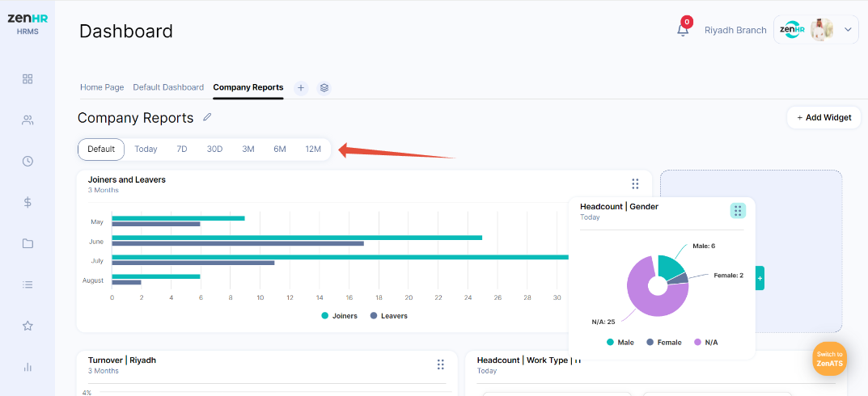Select the 6M time range
This screenshot has height=396, width=868.
point(280,150)
